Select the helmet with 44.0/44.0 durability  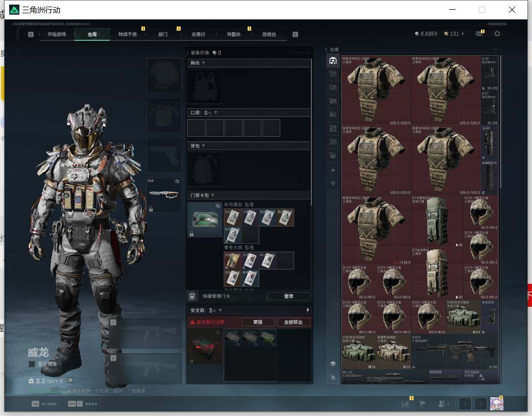click(x=394, y=316)
